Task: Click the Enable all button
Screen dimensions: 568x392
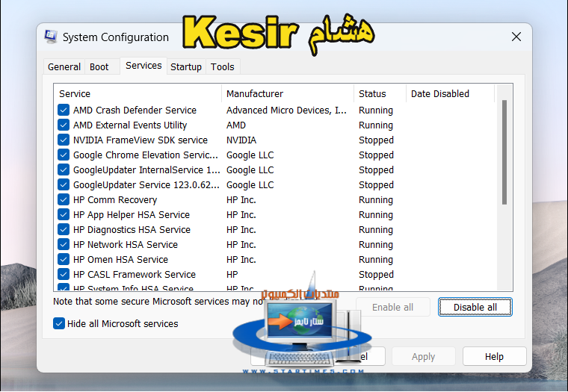Action: pos(392,307)
